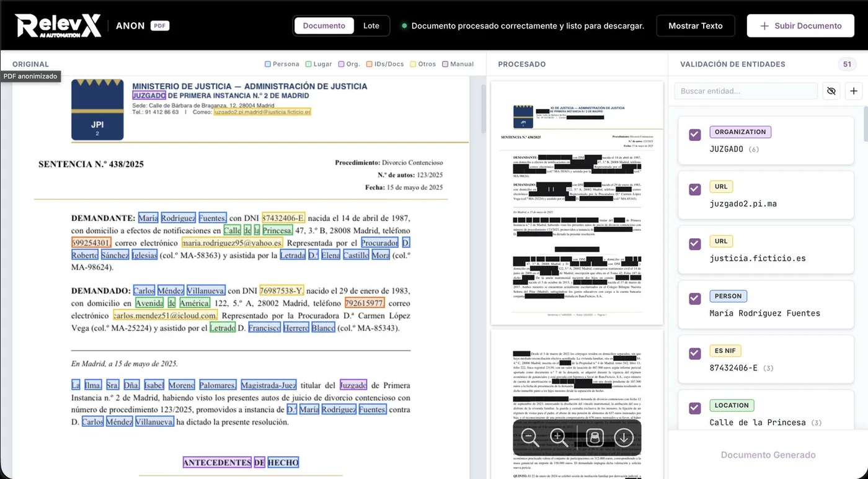Uncheck the María Rodríguez Fuentes person checkbox

point(695,298)
